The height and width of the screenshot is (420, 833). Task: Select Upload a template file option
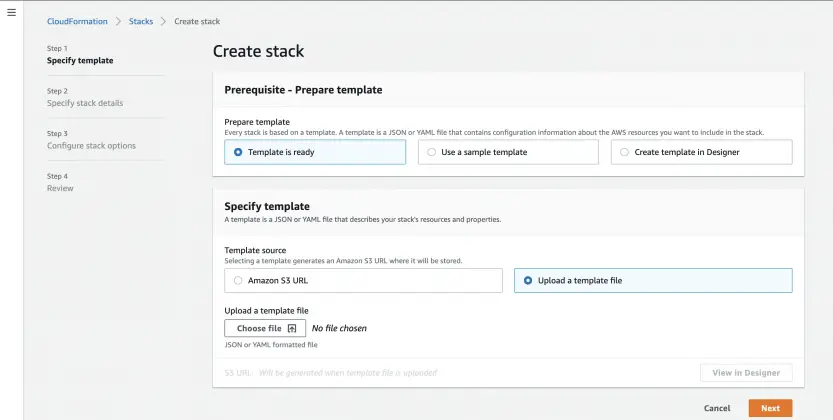pos(528,281)
